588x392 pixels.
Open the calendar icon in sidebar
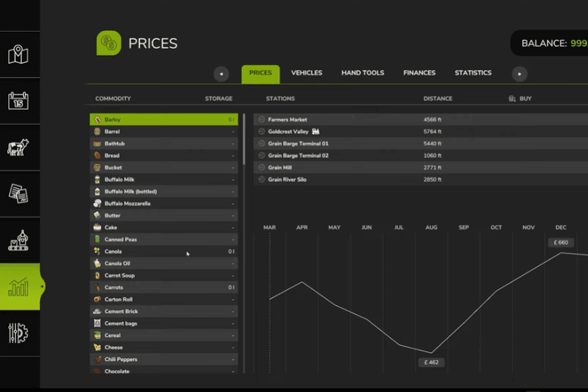(x=18, y=101)
